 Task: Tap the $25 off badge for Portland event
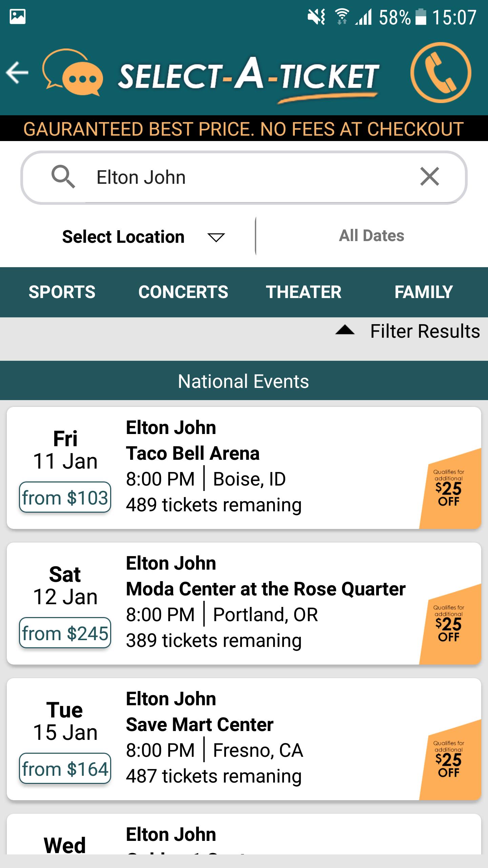click(x=449, y=624)
